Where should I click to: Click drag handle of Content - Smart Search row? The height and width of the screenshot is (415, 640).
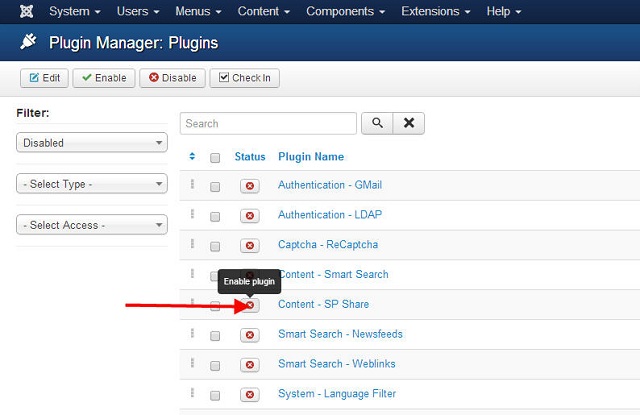click(192, 273)
